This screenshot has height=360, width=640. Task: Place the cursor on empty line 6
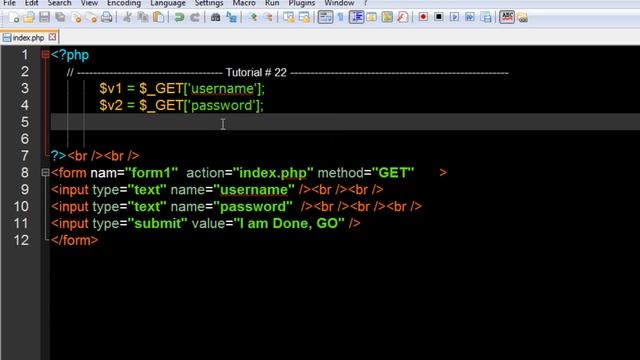click(345, 139)
